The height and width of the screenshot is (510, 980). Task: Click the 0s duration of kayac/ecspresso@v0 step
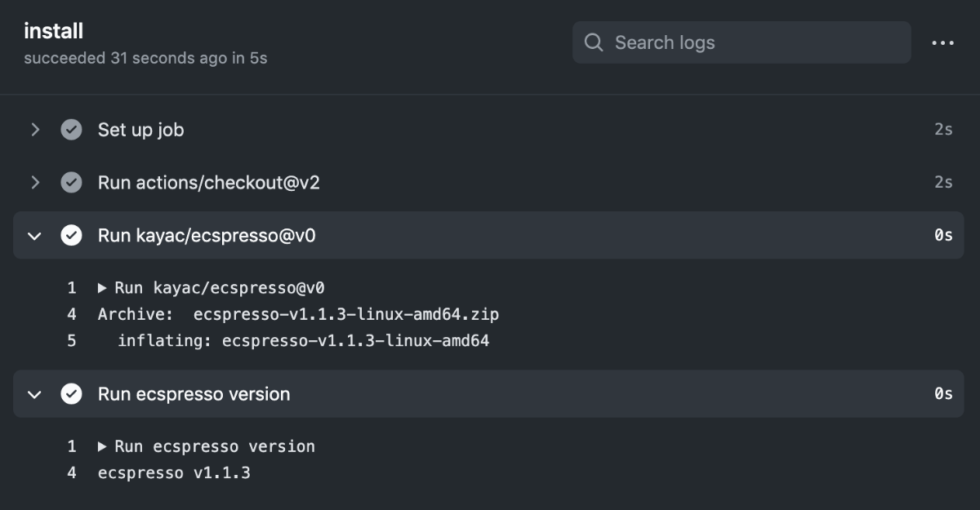click(943, 236)
